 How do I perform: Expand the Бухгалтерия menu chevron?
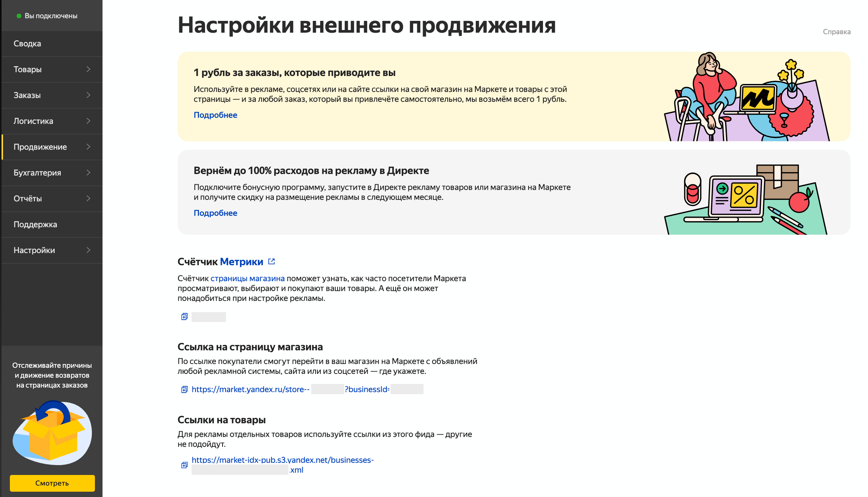pyautogui.click(x=88, y=173)
